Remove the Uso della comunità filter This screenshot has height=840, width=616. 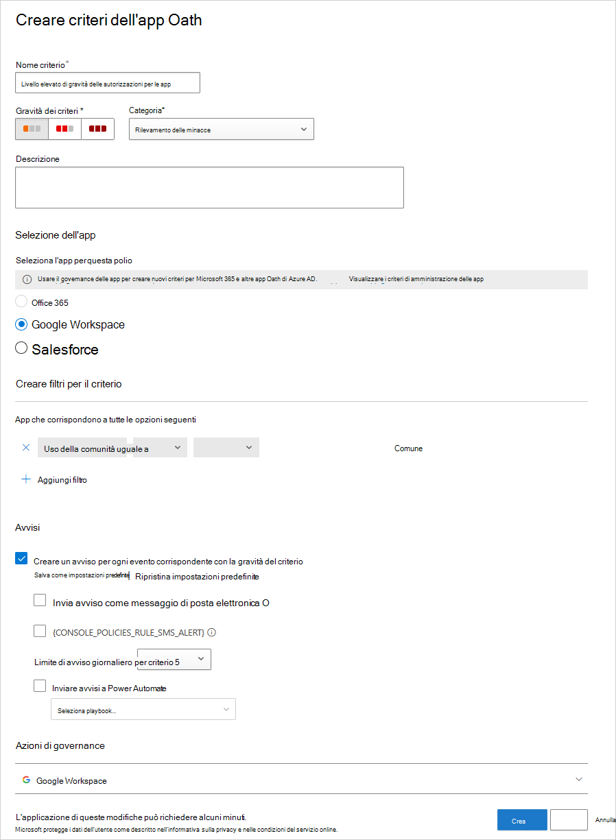(26, 447)
